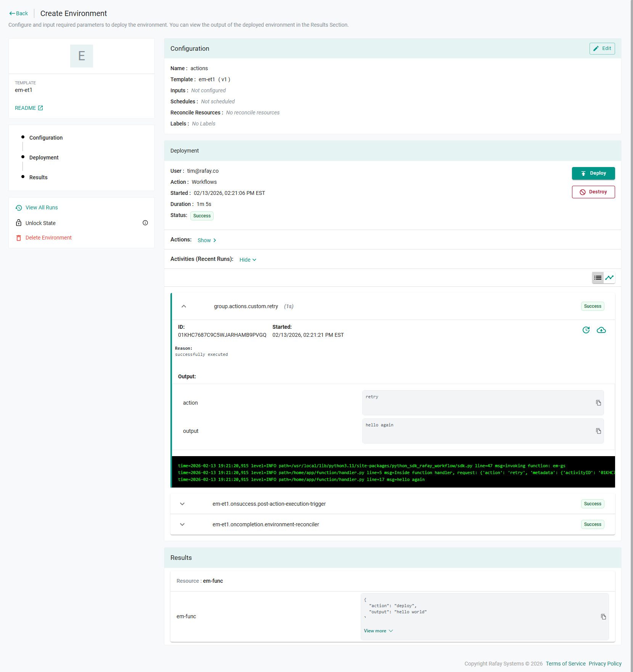The width and height of the screenshot is (633, 672).
Task: Copy the em-func result JSON
Action: (x=603, y=617)
